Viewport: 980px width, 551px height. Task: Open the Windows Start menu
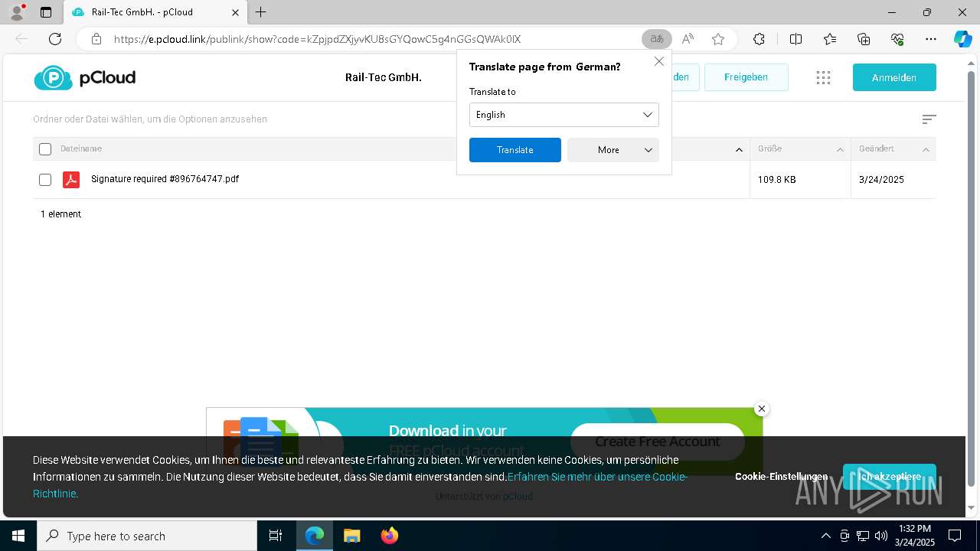click(x=18, y=536)
